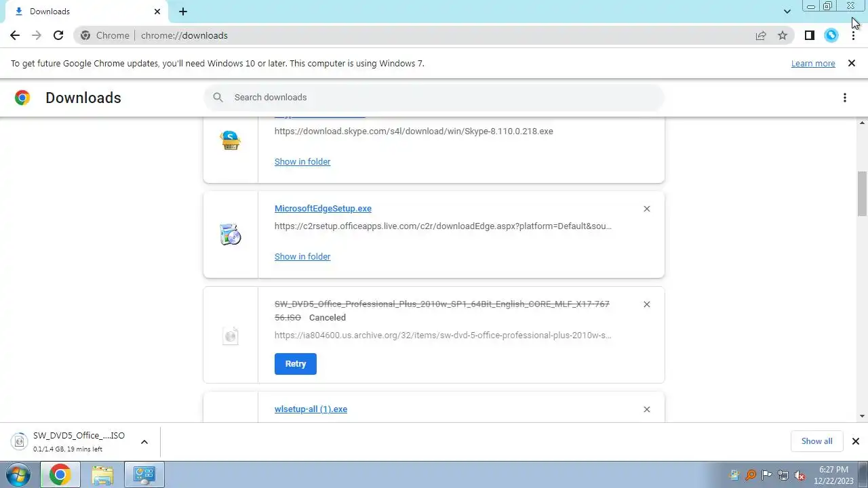Share this page from the address bar
Screen dimensions: 868x488
761,35
